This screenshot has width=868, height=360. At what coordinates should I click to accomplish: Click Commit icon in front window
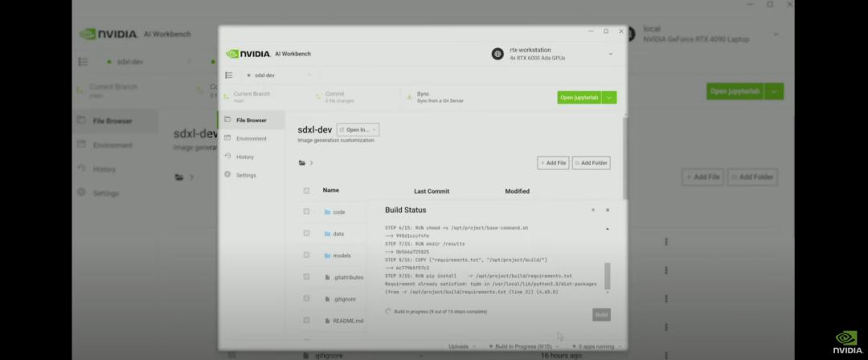[x=318, y=97]
